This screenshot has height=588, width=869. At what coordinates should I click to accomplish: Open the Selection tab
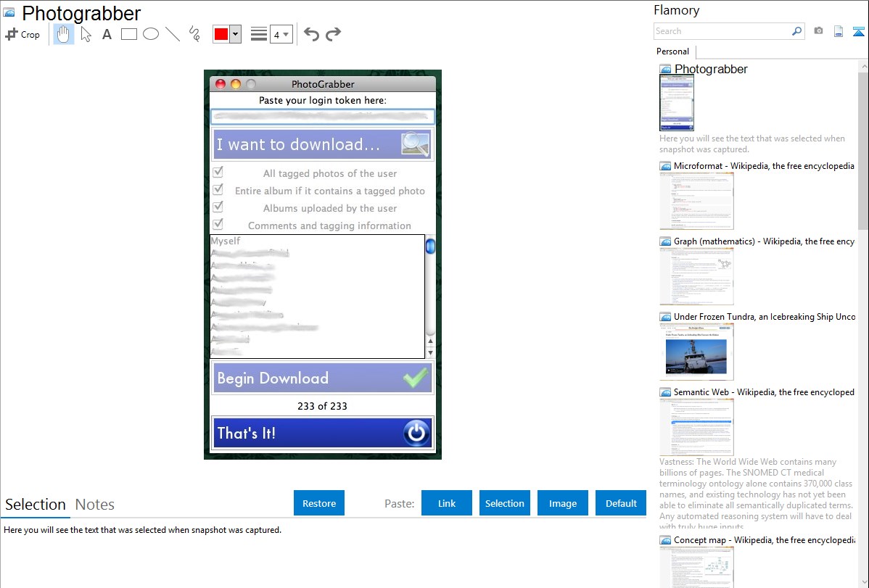point(36,505)
